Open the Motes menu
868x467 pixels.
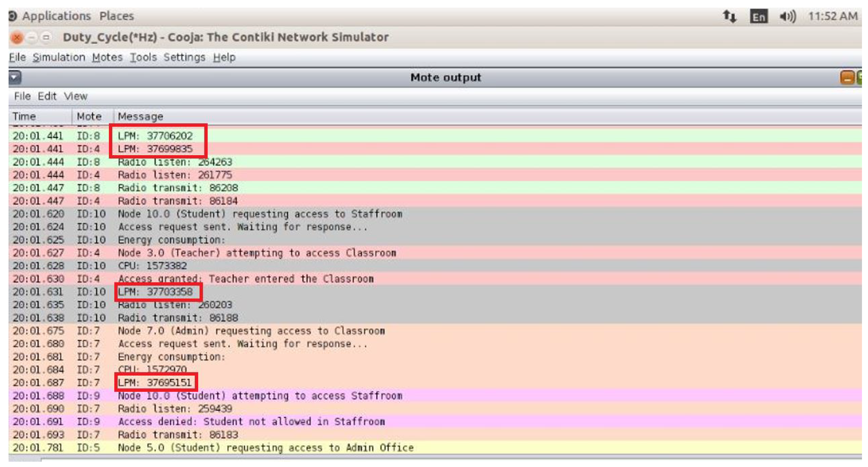click(x=107, y=57)
